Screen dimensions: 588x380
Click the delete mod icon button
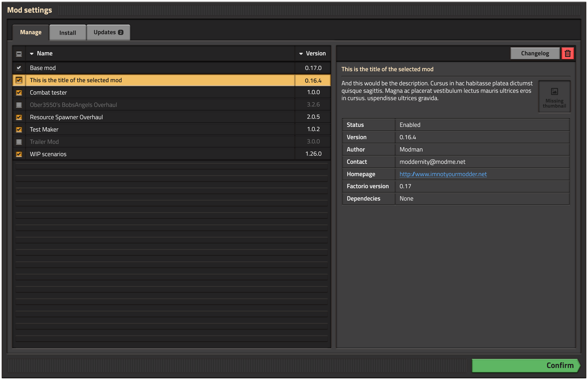click(x=568, y=53)
